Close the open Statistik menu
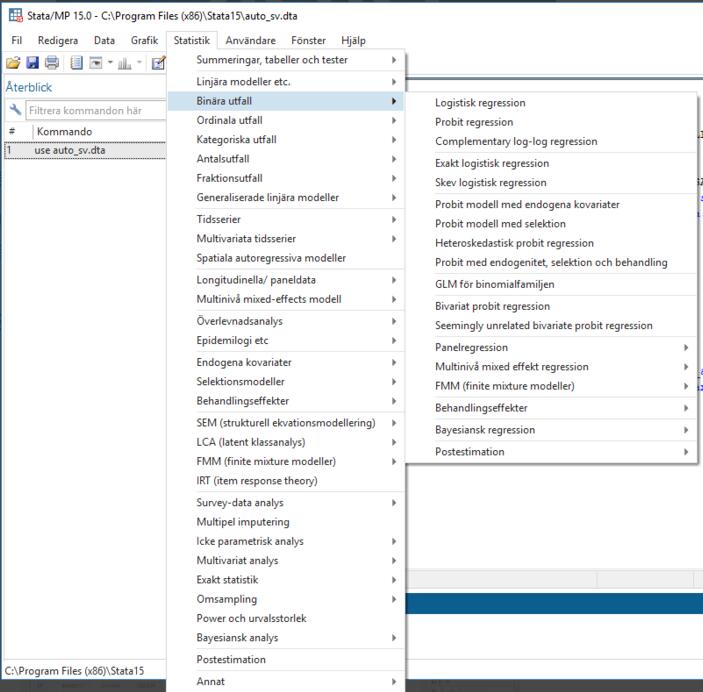The width and height of the screenshot is (703, 692). pos(192,40)
